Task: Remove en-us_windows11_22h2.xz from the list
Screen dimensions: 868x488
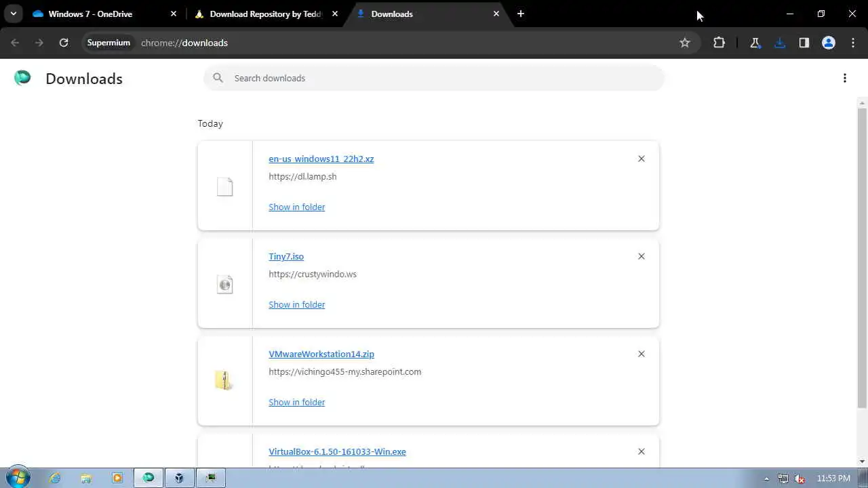Action: coord(642,159)
